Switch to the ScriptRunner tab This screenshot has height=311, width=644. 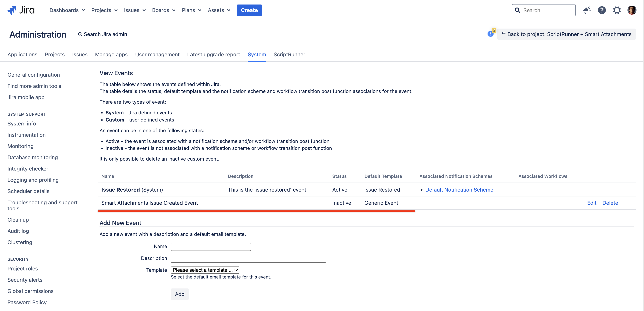tap(289, 54)
